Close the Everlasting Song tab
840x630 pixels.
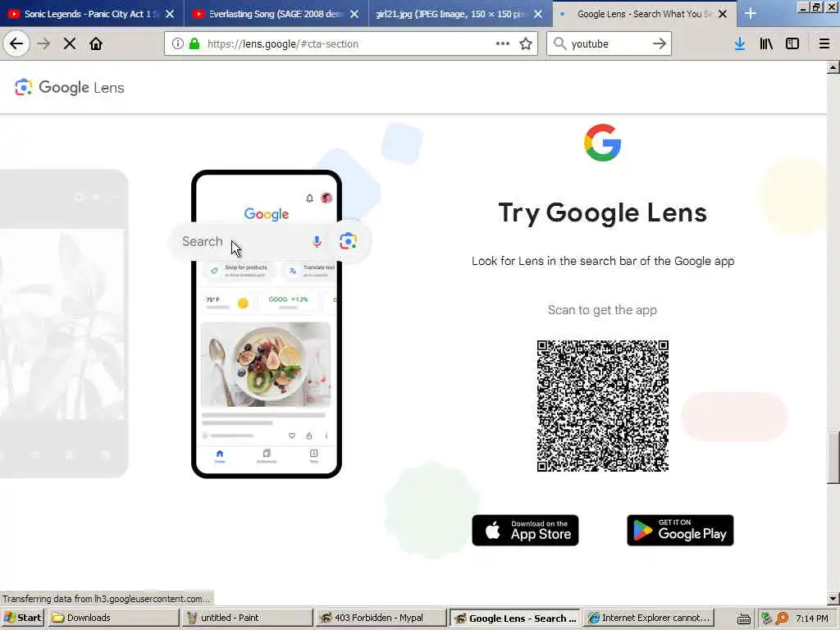354,14
